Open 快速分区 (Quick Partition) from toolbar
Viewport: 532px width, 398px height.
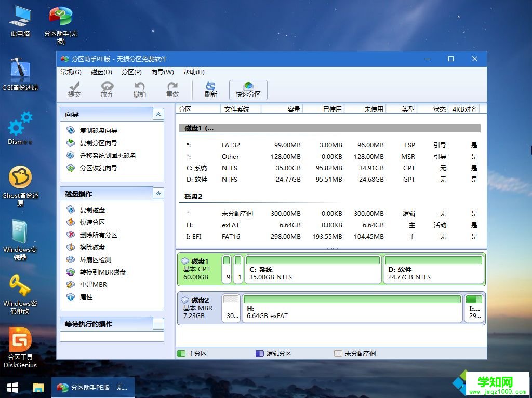[x=248, y=89]
